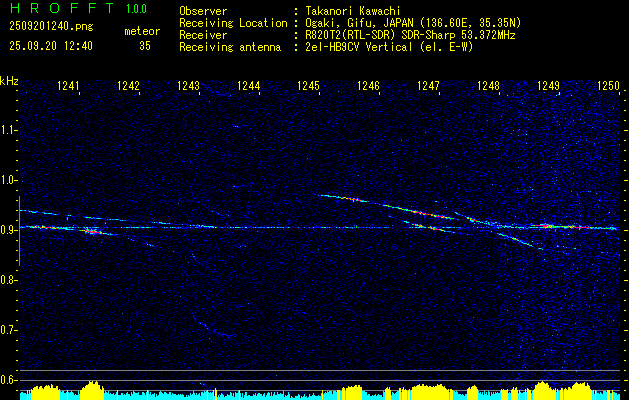Select the 1250 time marker
629x400 pixels.
click(609, 85)
